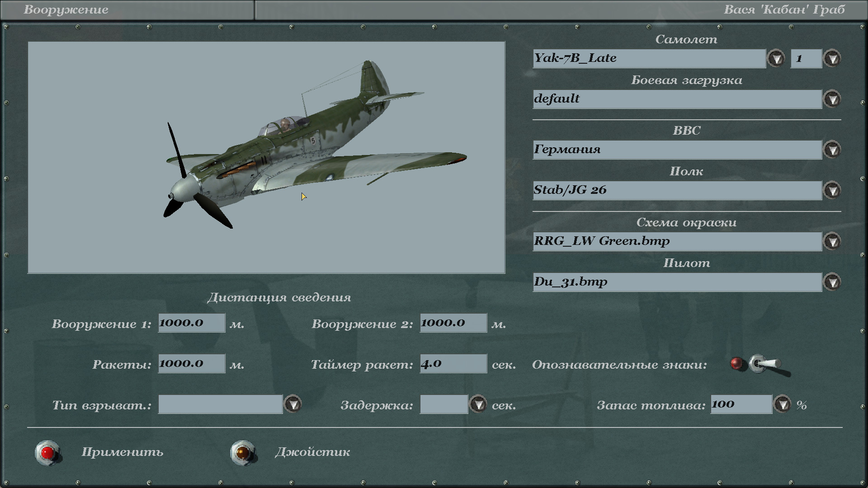The height and width of the screenshot is (488, 868).
Task: Open the Пилот dropdown arrow
Action: (832, 282)
